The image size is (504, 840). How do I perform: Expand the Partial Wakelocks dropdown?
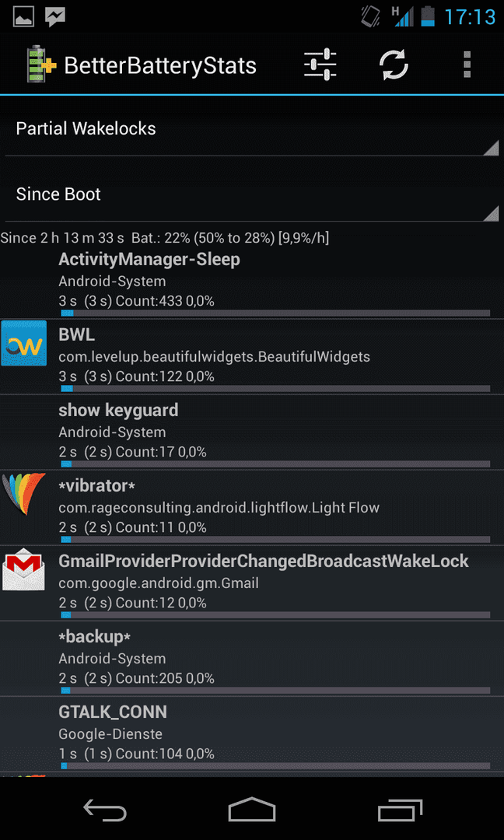point(252,130)
